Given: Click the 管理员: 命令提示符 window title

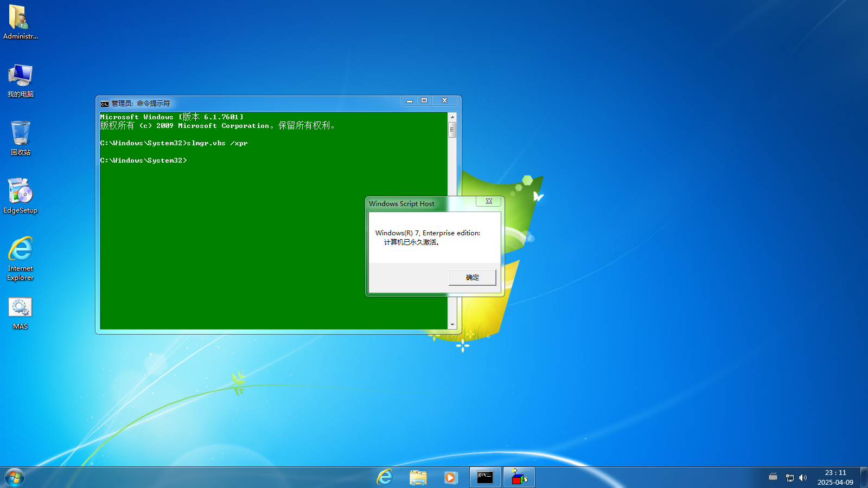Looking at the screenshot, I should tap(141, 104).
